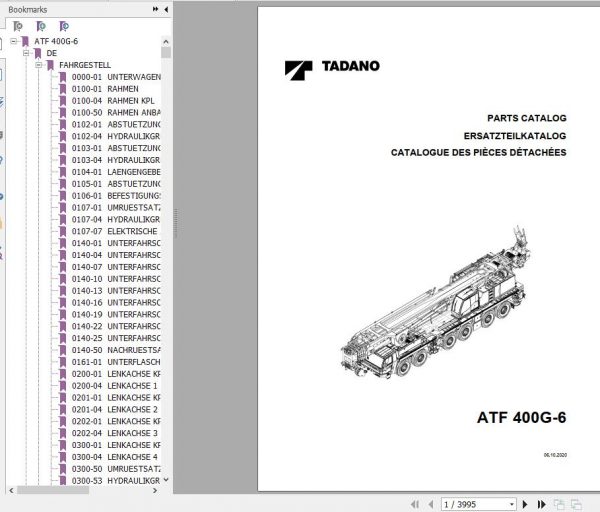This screenshot has width=600, height=512.
Task: Select bookmark 0140-04 UNTERFAHRSC
Action: [116, 255]
